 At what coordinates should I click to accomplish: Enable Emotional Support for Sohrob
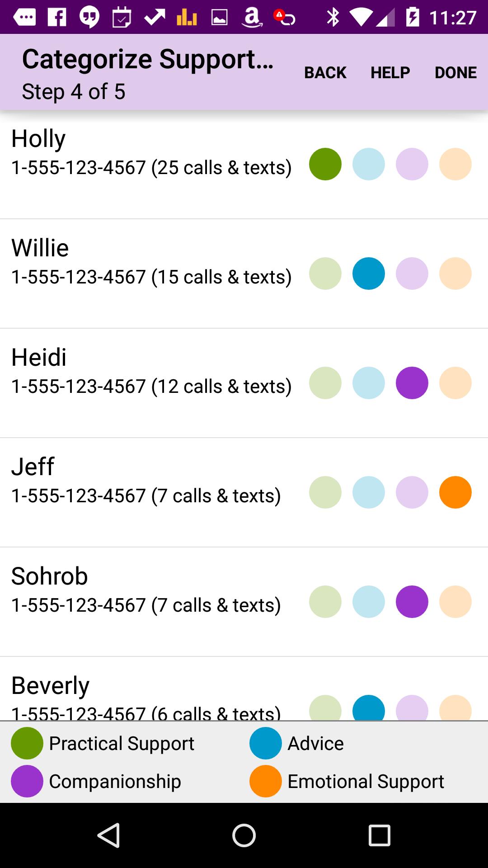[x=455, y=602]
